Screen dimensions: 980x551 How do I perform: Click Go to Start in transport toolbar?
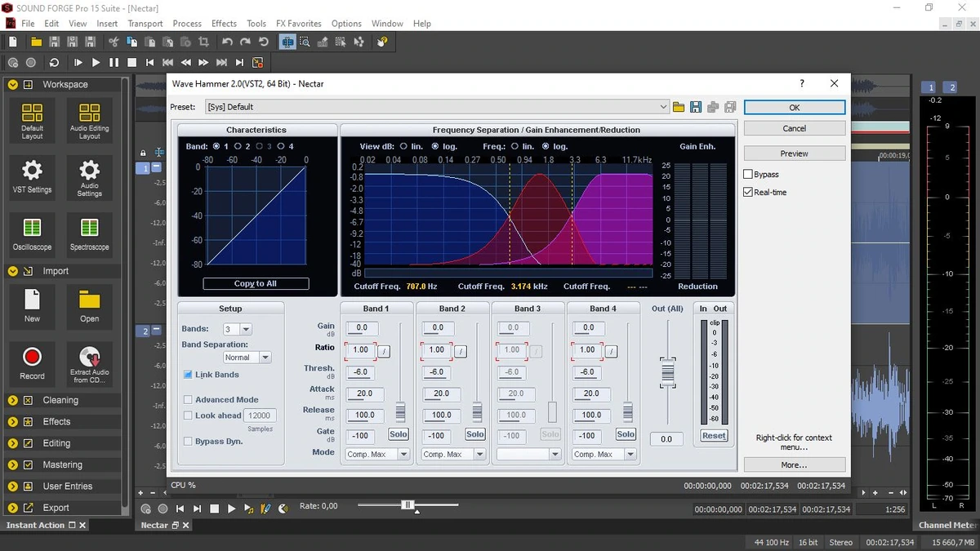(149, 62)
